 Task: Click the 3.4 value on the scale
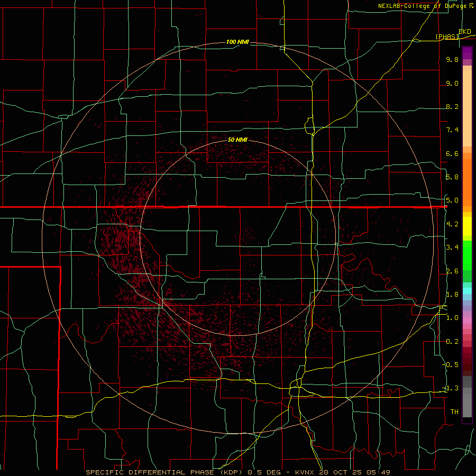(452, 248)
